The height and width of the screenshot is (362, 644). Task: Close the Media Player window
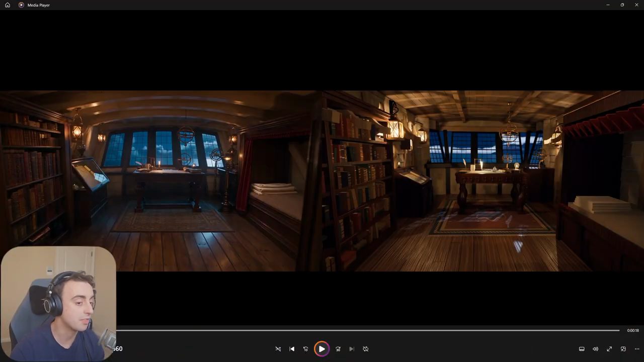coord(636,5)
